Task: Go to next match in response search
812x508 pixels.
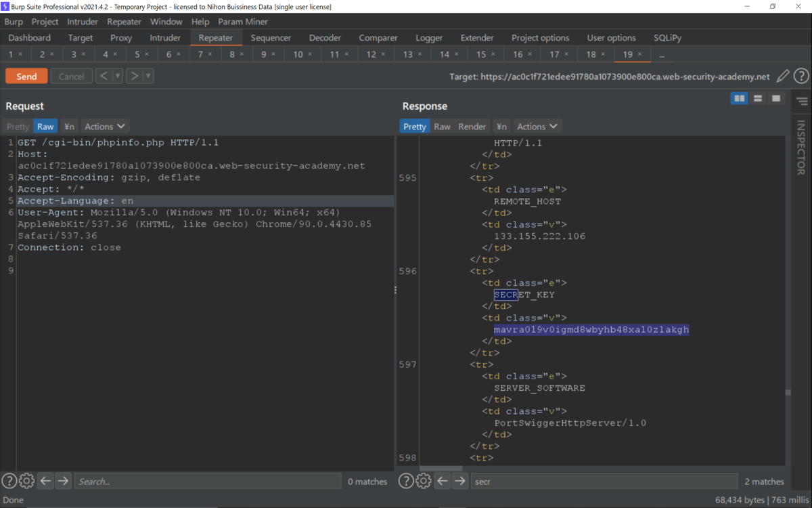Action: (x=460, y=481)
